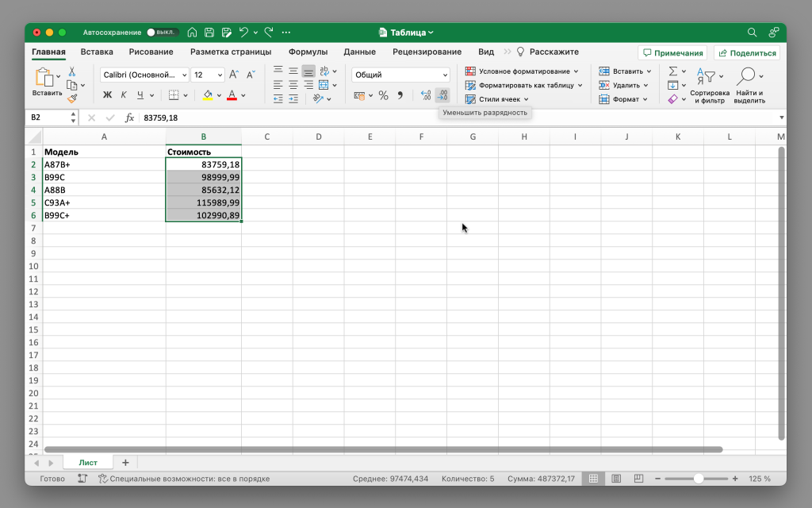This screenshot has height=508, width=812.
Task: Click the text Orientation icon
Action: click(x=319, y=98)
